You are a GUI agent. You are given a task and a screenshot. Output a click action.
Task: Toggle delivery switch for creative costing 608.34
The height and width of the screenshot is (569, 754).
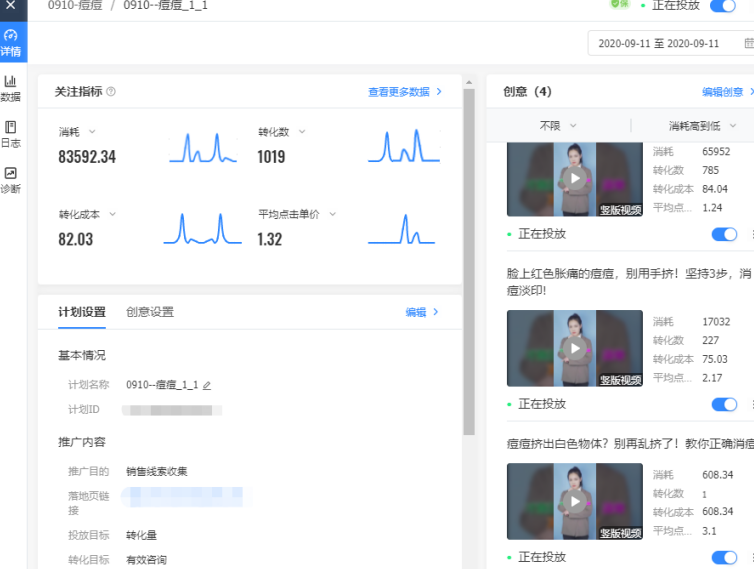click(724, 557)
